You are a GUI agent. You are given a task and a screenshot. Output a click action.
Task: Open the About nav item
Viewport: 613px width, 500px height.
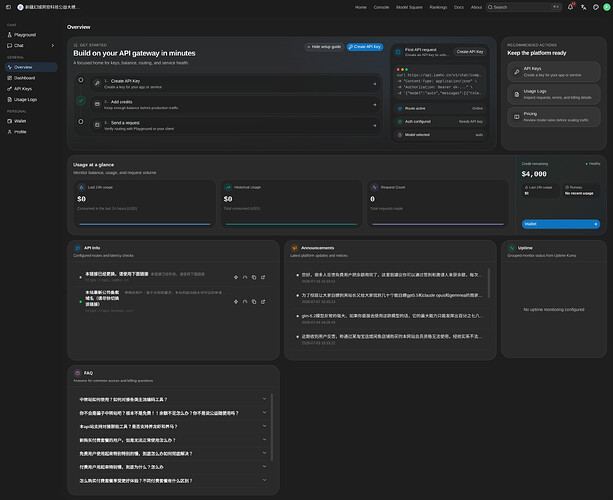pos(476,7)
